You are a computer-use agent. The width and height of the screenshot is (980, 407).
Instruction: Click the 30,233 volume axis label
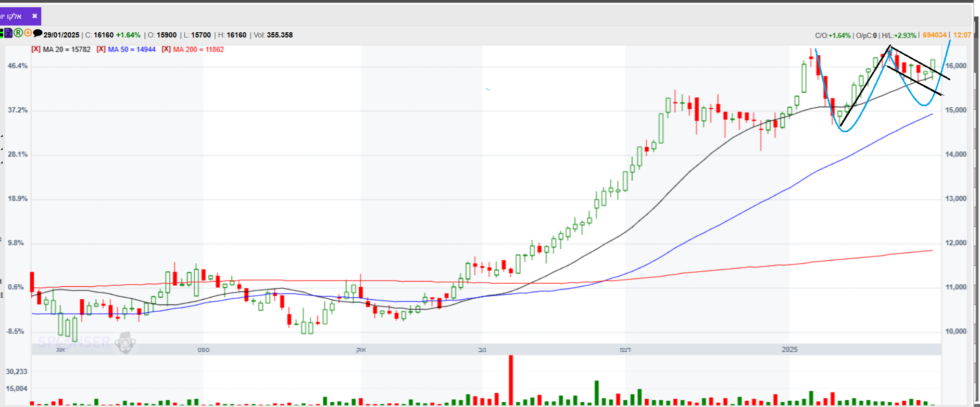pos(17,372)
